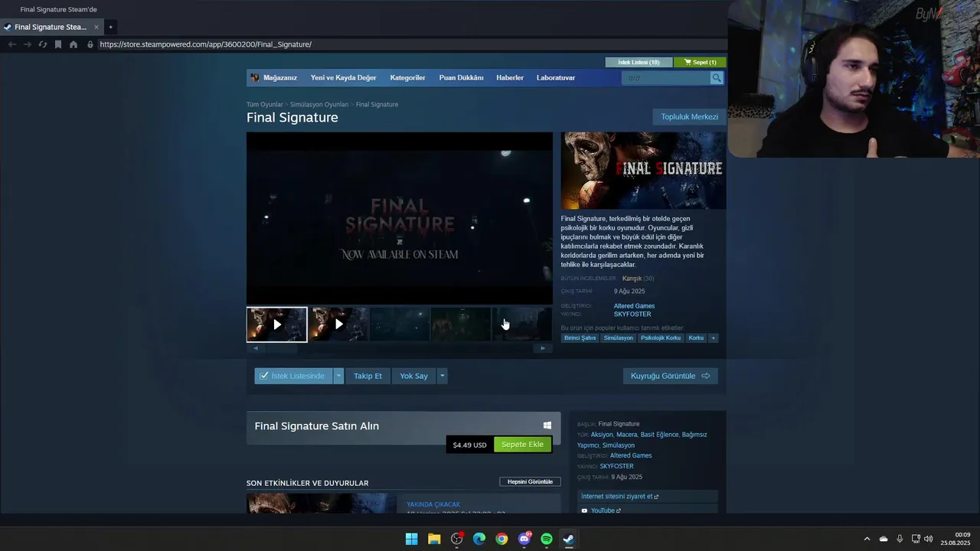980x551 pixels.
Task: Open Microsoft Edge from taskbar
Action: click(x=479, y=539)
